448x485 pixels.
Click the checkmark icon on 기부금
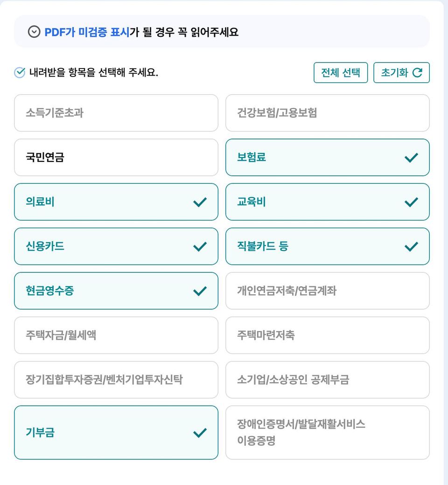[200, 433]
